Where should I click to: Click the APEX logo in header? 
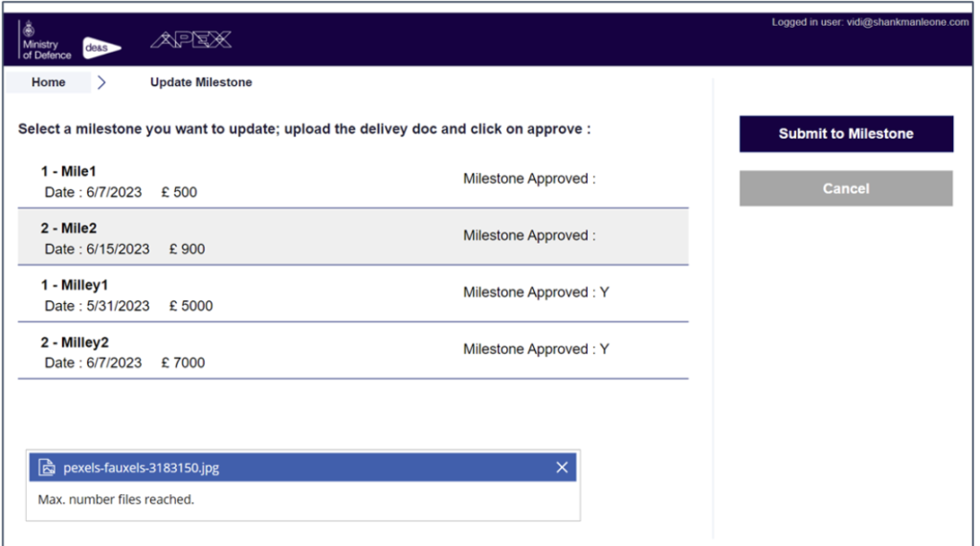pyautogui.click(x=190, y=40)
